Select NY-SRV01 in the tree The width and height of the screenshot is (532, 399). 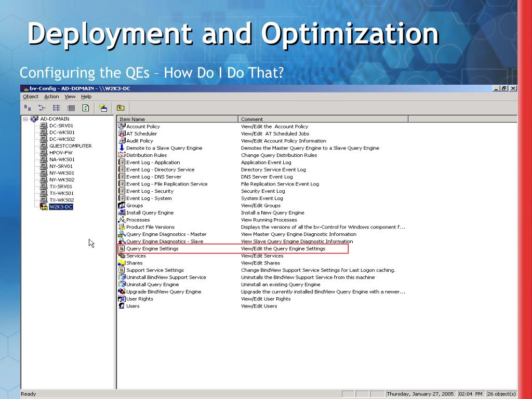pos(61,166)
